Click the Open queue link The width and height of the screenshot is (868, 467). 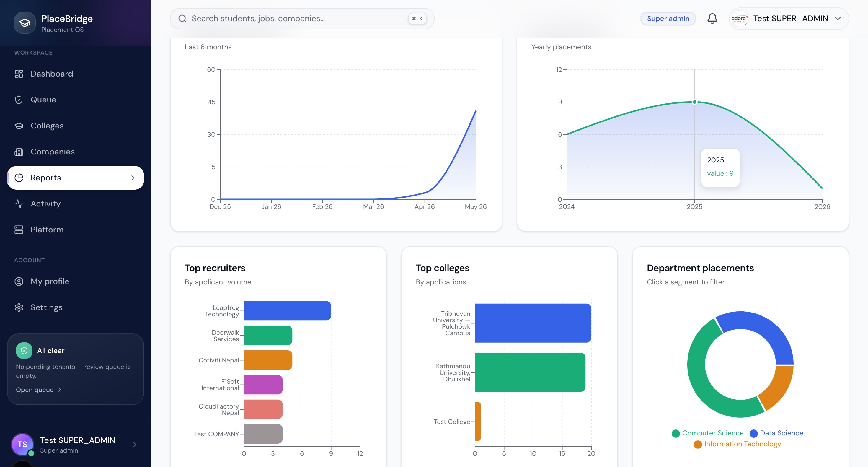click(39, 390)
